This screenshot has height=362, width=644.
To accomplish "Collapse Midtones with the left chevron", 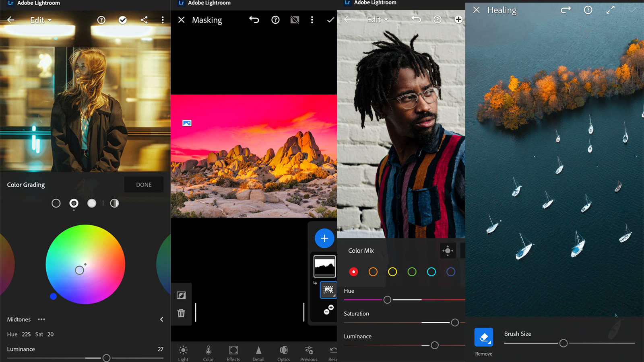I will click(x=161, y=319).
